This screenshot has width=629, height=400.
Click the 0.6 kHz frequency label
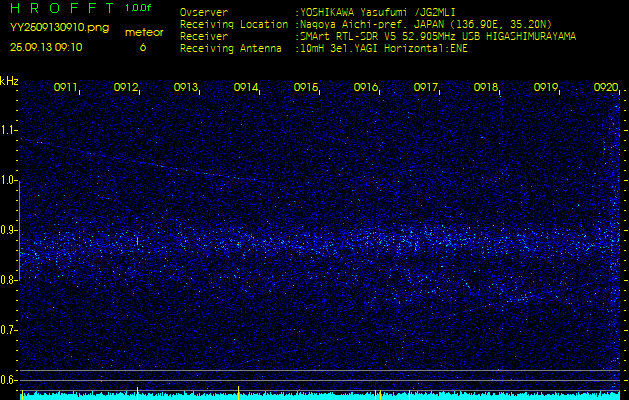point(9,380)
